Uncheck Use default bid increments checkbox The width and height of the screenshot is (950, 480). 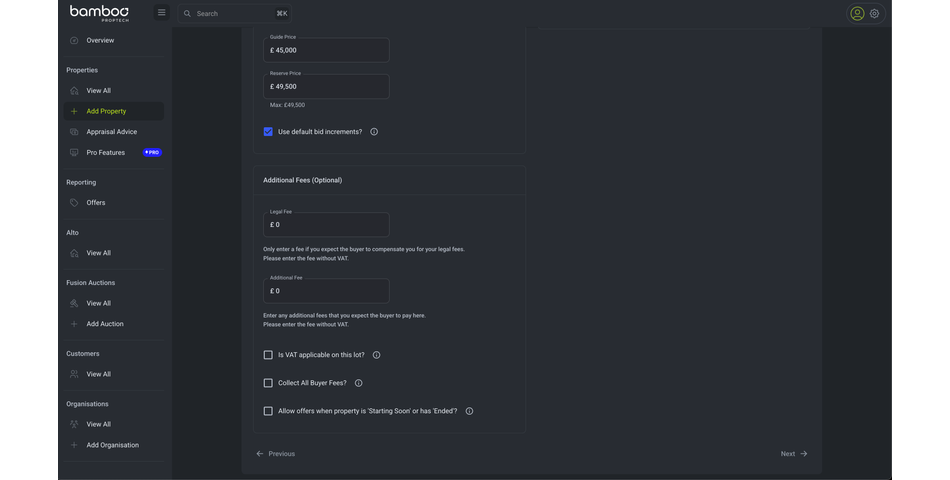[268, 132]
